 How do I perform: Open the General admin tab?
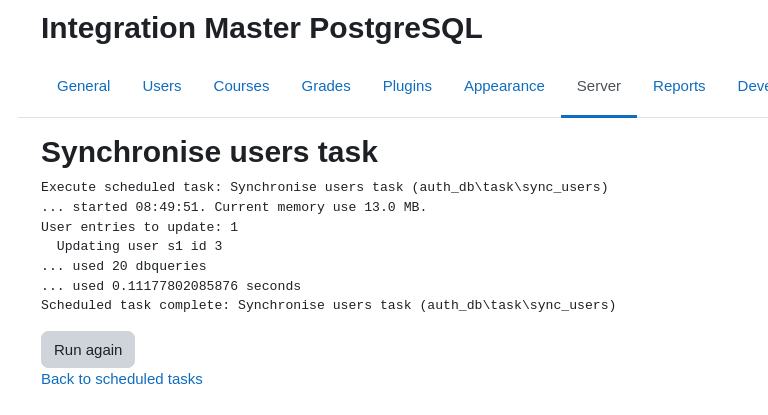click(x=83, y=86)
